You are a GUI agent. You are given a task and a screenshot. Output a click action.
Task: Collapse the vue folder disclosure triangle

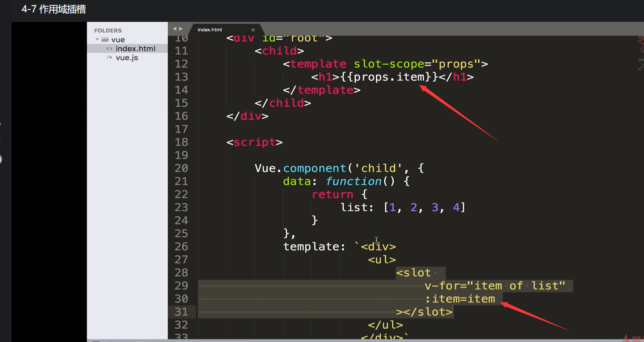97,40
